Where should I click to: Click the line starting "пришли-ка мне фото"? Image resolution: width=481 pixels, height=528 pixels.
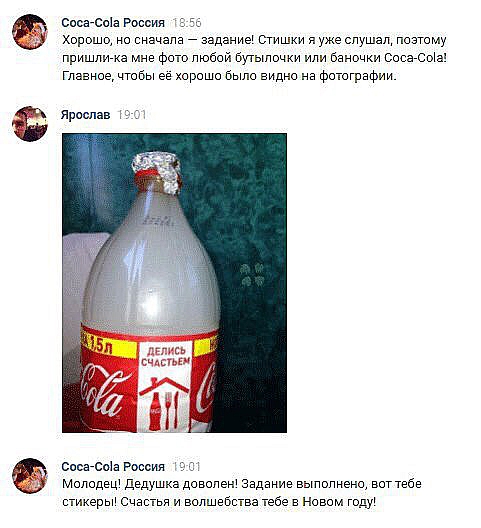coord(255,58)
